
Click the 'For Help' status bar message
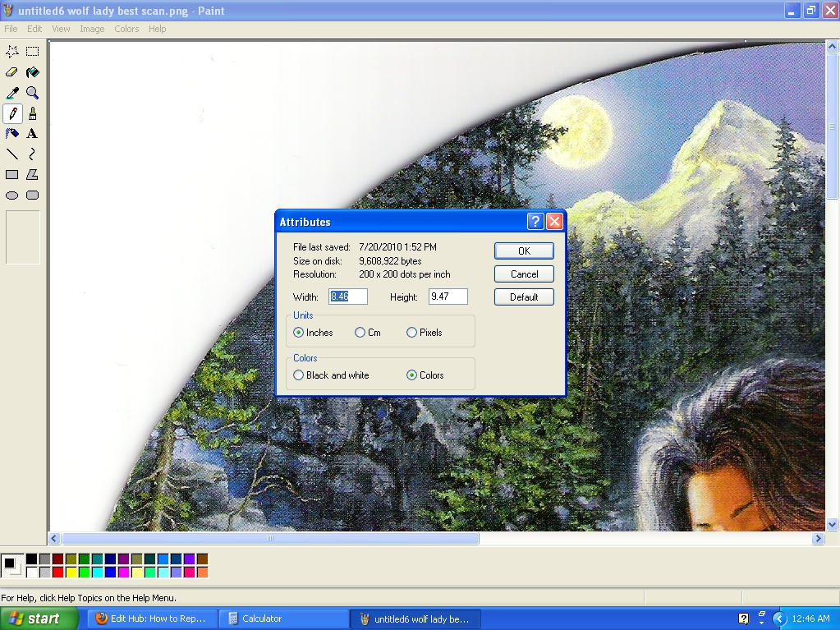[89, 598]
